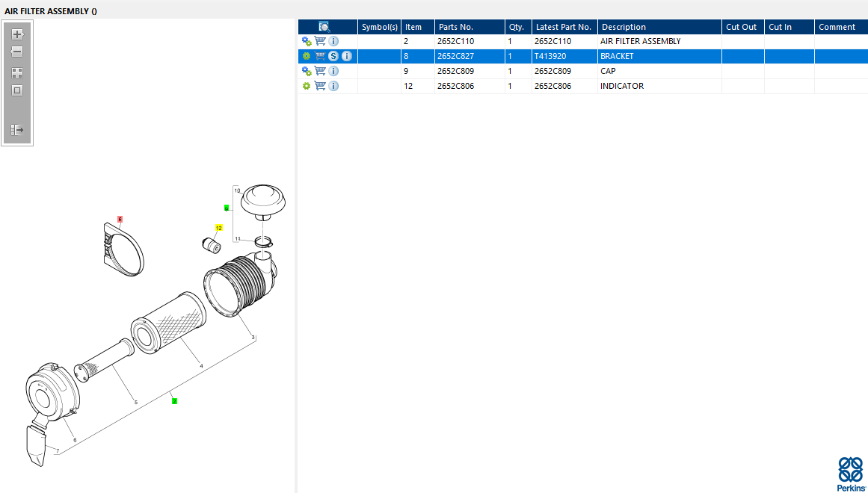
Task: Sort by the Item column header
Action: pyautogui.click(x=418, y=27)
